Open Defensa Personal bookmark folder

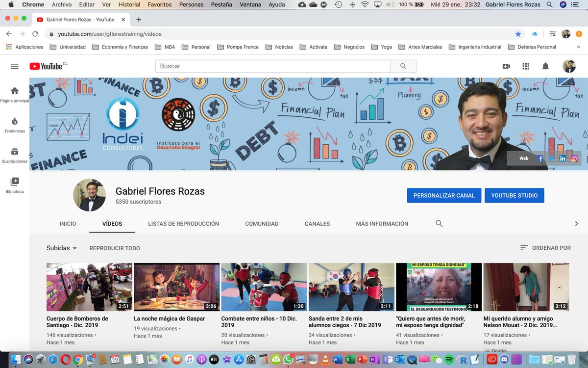pyautogui.click(x=532, y=47)
